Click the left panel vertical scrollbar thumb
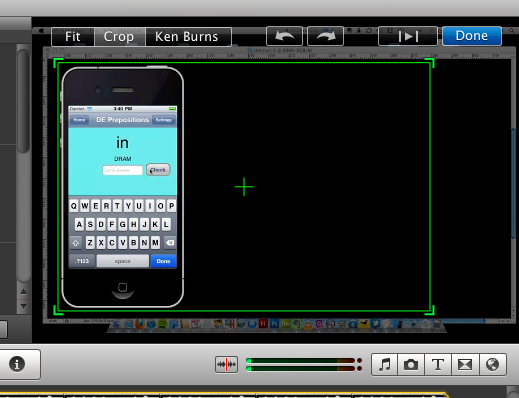This screenshot has width=519, height=398. tap(23, 101)
